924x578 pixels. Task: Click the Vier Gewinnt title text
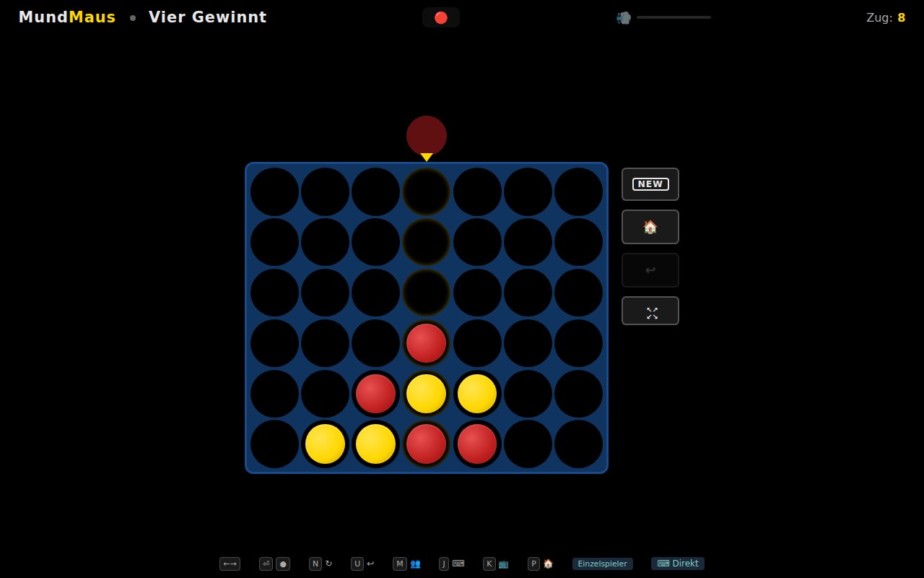pos(208,17)
